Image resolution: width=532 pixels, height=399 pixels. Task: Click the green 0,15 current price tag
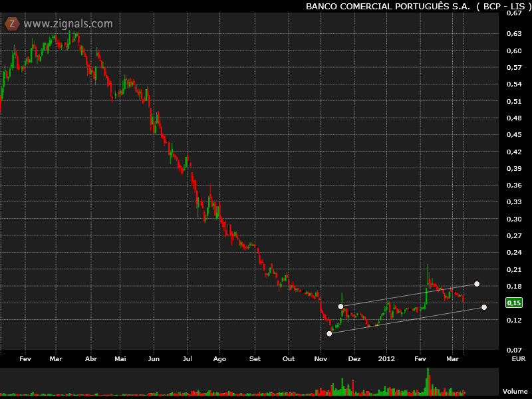point(513,303)
